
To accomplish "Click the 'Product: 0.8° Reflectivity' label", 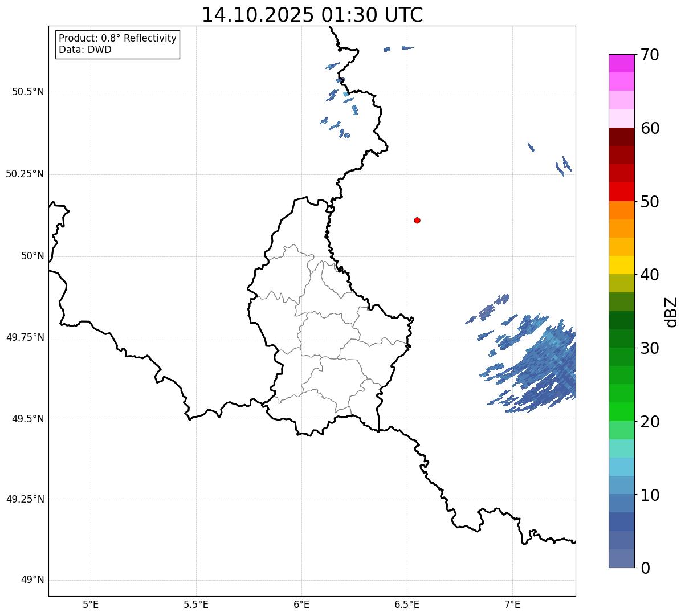I will pos(118,38).
